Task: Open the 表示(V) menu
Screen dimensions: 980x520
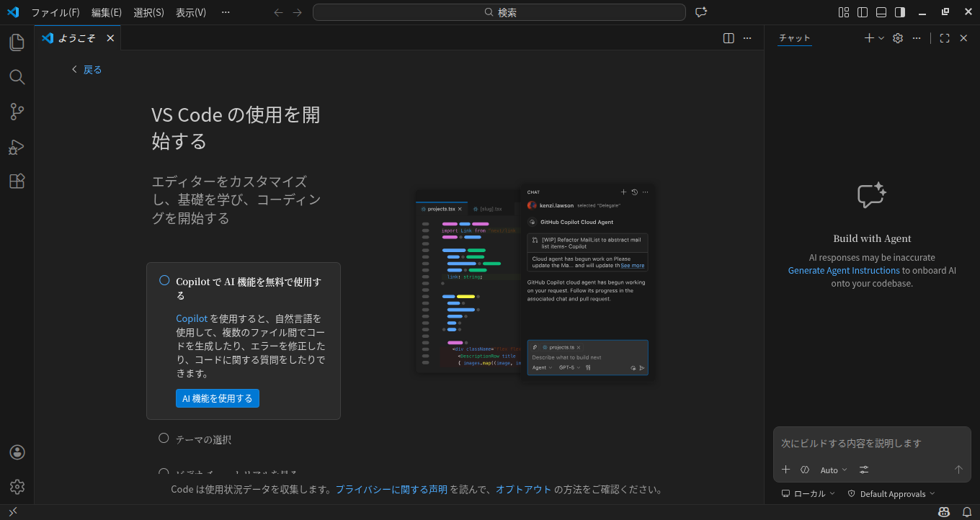Action: click(x=190, y=12)
